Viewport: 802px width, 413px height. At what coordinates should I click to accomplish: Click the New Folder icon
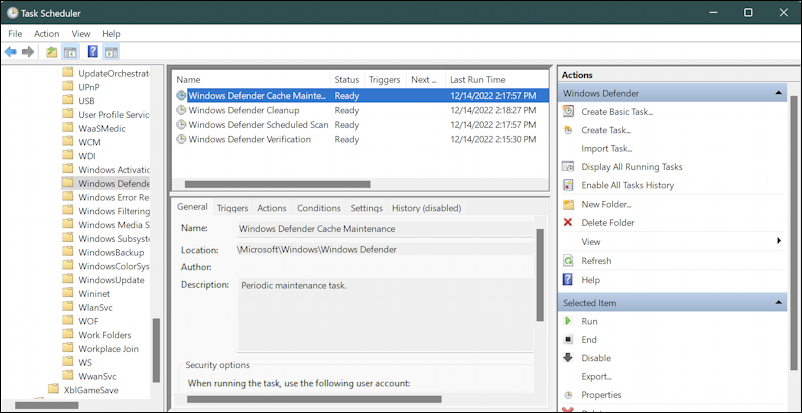tap(568, 204)
